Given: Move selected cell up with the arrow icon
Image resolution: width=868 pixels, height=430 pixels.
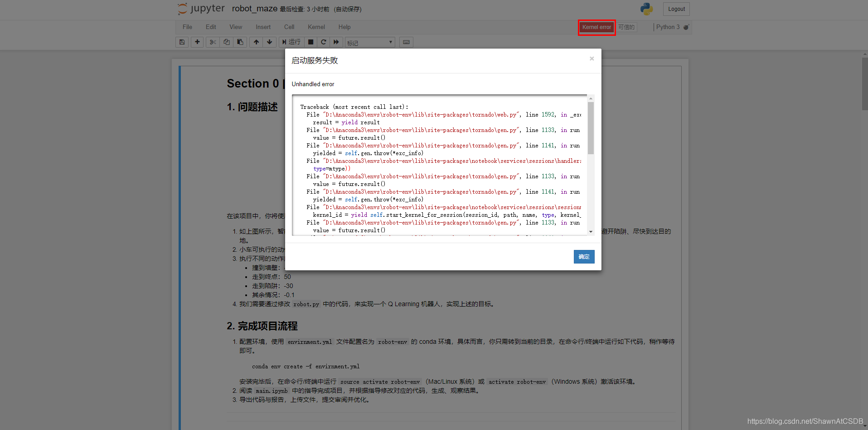Looking at the screenshot, I should (x=256, y=42).
